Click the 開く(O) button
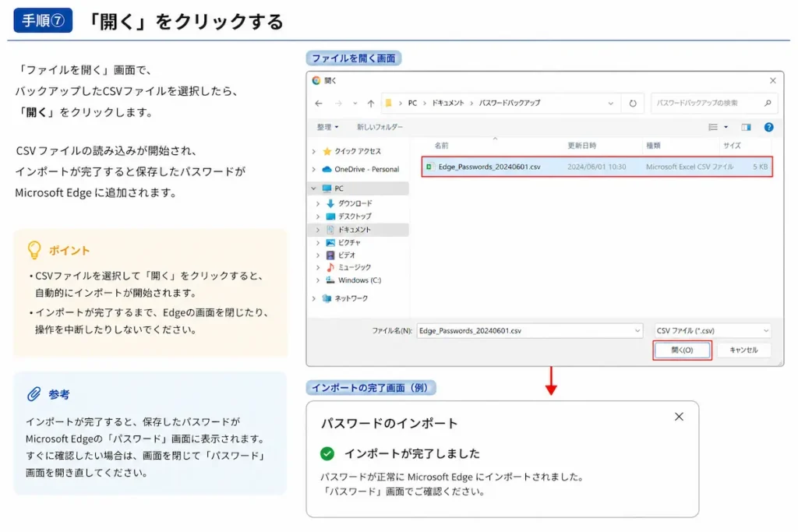The width and height of the screenshot is (798, 532). click(682, 350)
